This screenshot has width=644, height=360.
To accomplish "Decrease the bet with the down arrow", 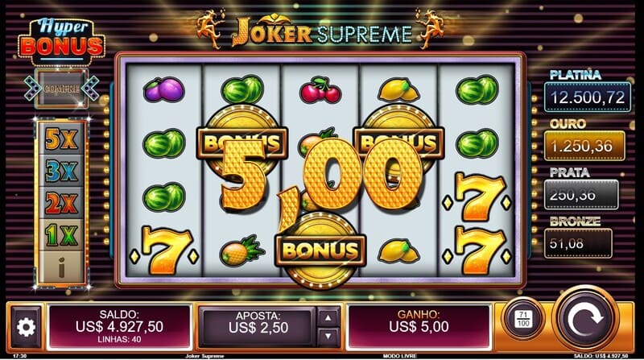I will pos(328,336).
